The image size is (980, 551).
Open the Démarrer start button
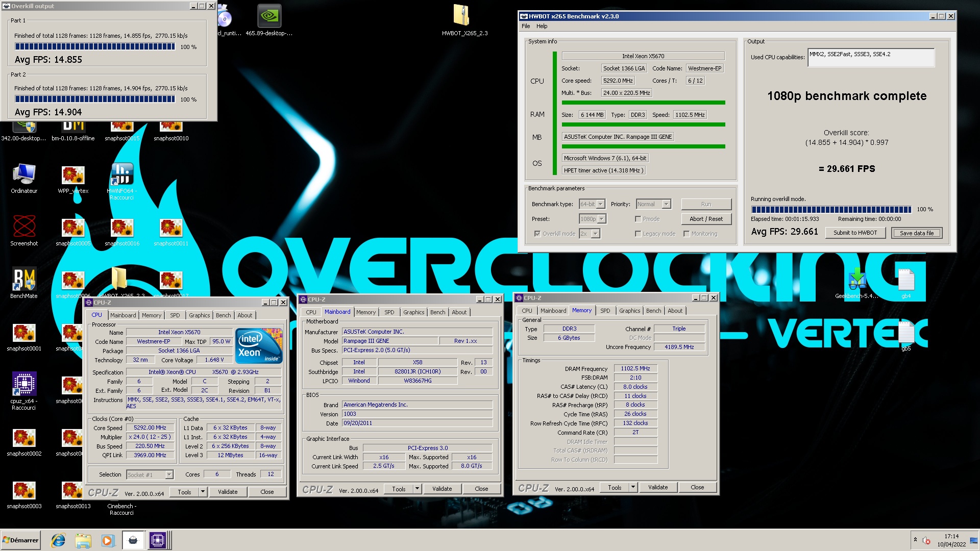20,540
